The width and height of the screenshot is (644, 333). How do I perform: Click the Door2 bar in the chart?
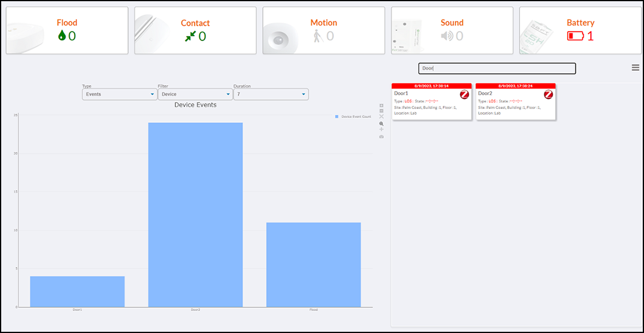point(196,215)
